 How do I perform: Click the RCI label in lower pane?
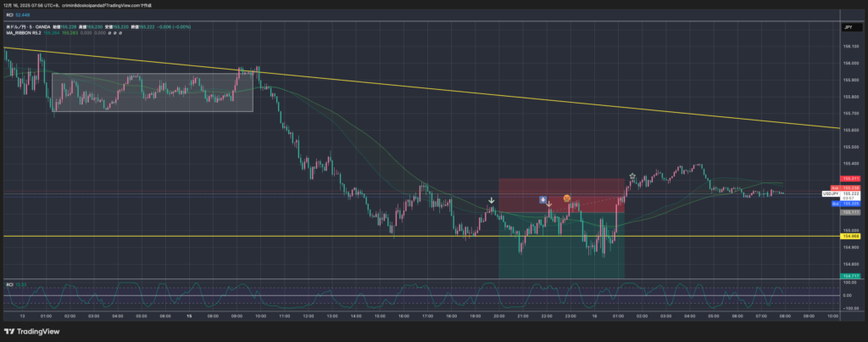tap(10, 283)
